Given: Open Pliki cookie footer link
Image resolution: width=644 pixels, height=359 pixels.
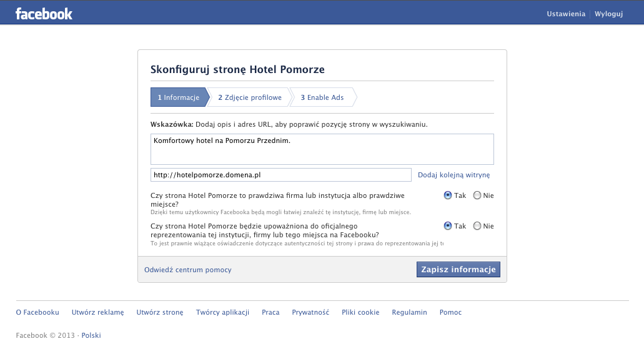Looking at the screenshot, I should [x=360, y=312].
